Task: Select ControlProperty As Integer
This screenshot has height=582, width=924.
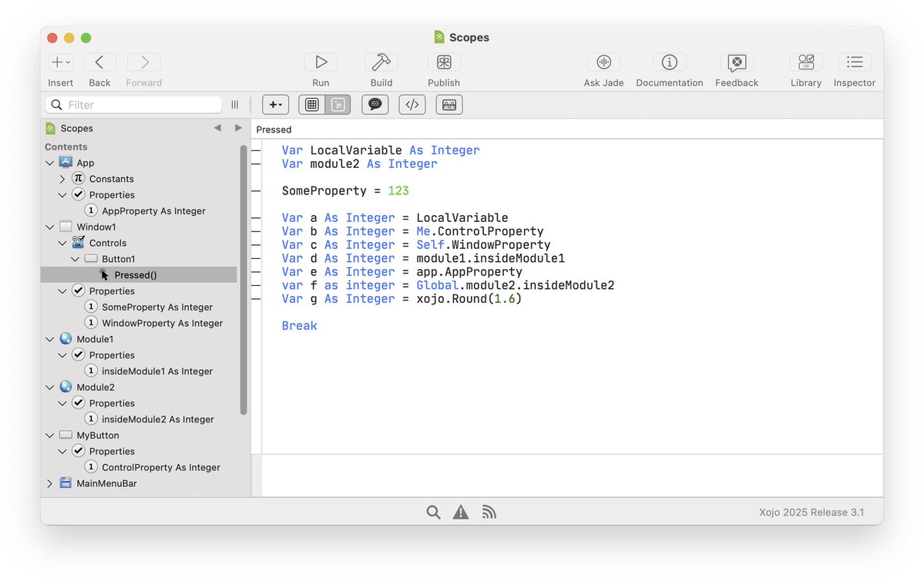Action: [161, 467]
